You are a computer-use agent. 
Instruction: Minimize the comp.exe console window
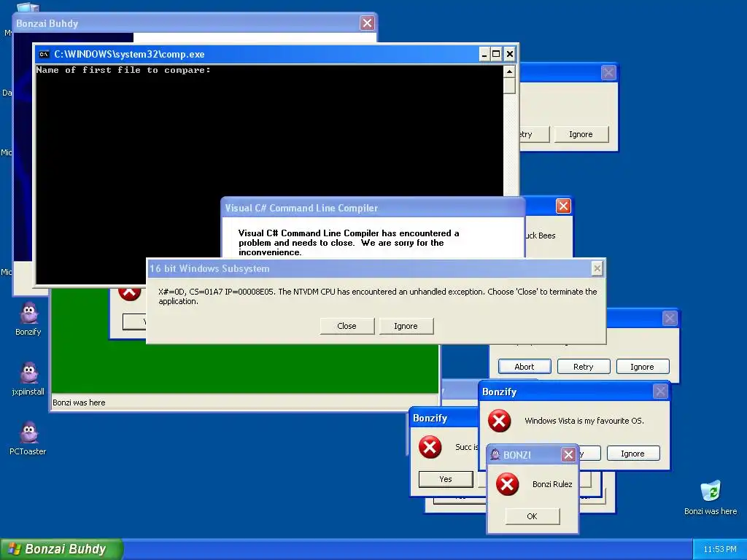coord(484,54)
